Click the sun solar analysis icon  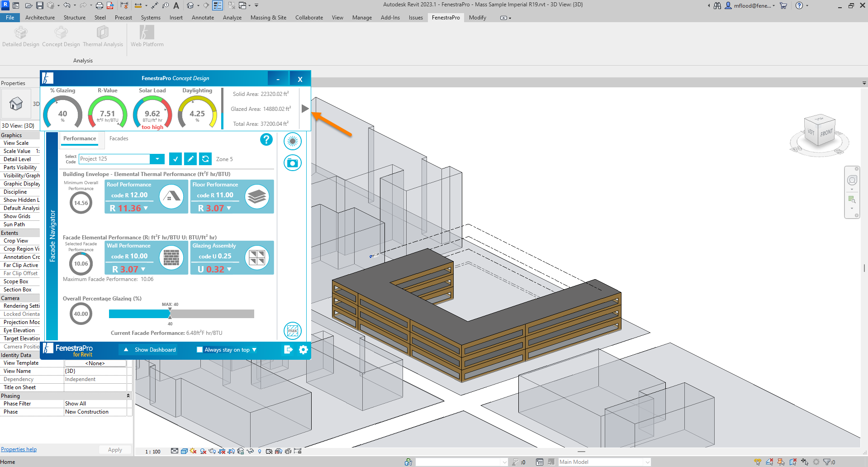[x=293, y=141]
